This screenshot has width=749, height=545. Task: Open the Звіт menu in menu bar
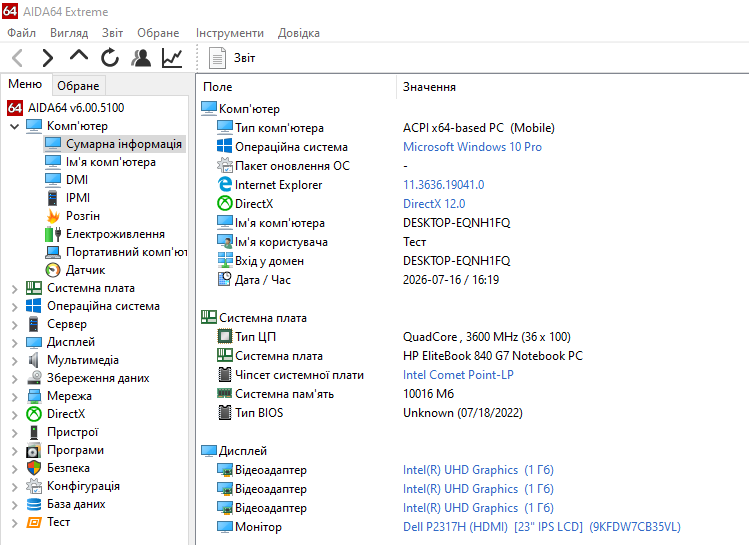click(112, 33)
